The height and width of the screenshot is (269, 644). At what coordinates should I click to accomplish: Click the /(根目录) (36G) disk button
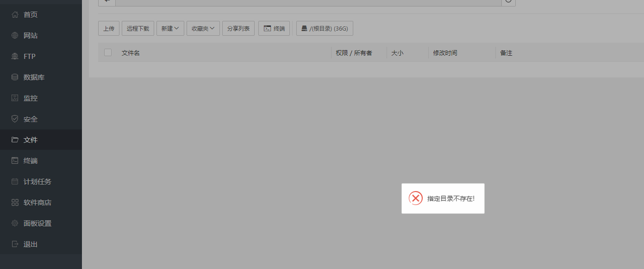pyautogui.click(x=325, y=28)
